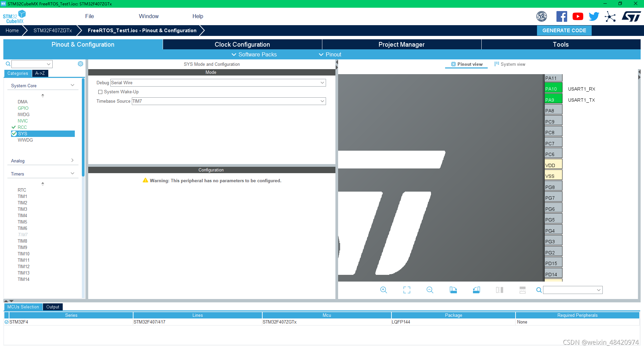The width and height of the screenshot is (644, 349).
Task: Switch to System view
Action: pyautogui.click(x=510, y=64)
